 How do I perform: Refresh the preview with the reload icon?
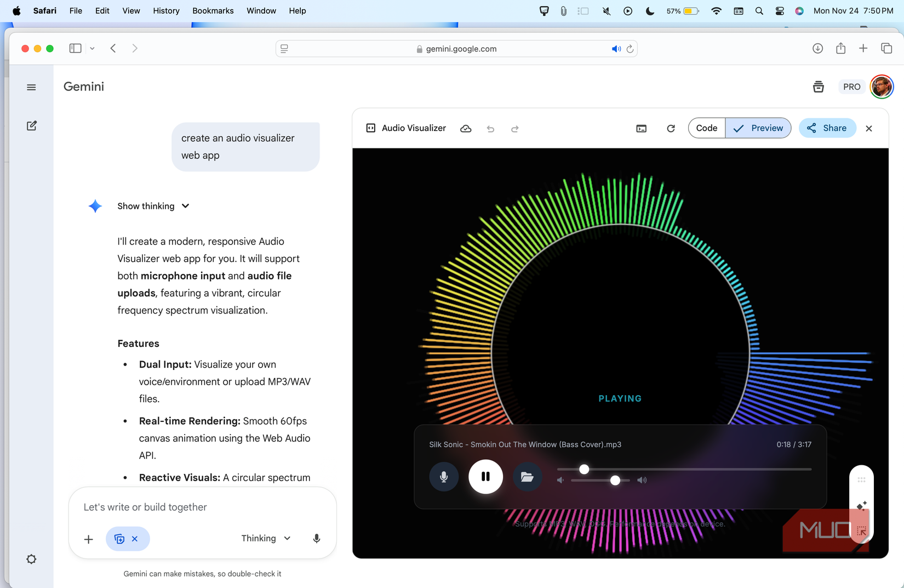click(671, 128)
